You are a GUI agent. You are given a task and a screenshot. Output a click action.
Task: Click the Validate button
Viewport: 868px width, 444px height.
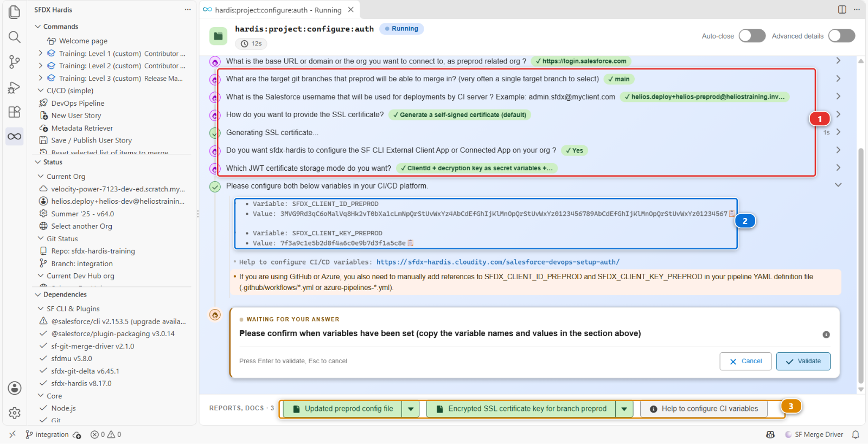pos(803,361)
